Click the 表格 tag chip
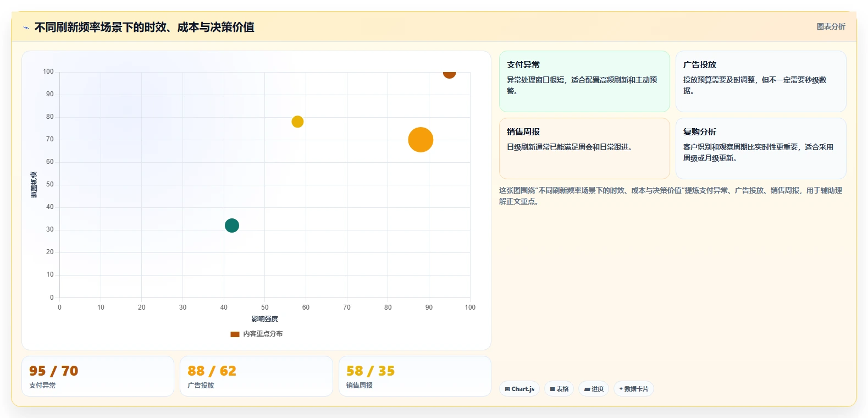Image resolution: width=868 pixels, height=418 pixels. click(559, 389)
